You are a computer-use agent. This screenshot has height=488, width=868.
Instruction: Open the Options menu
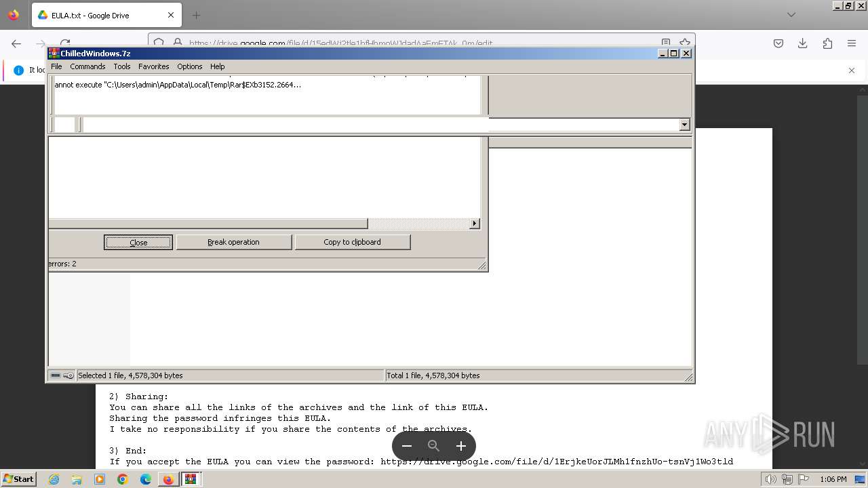(x=190, y=66)
